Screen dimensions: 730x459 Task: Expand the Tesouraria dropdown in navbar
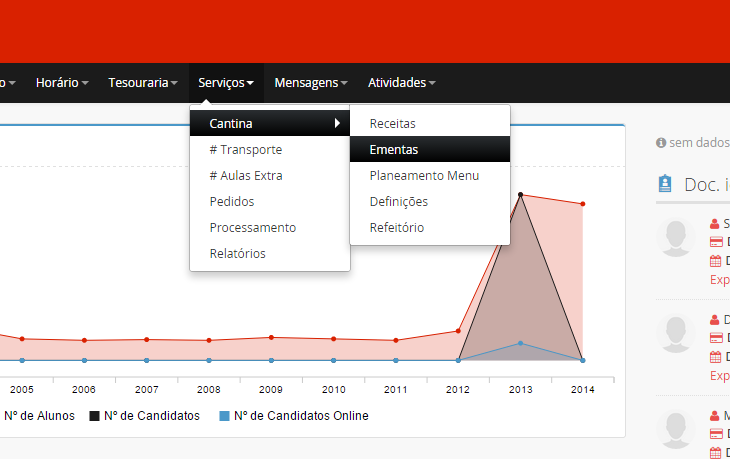(143, 83)
